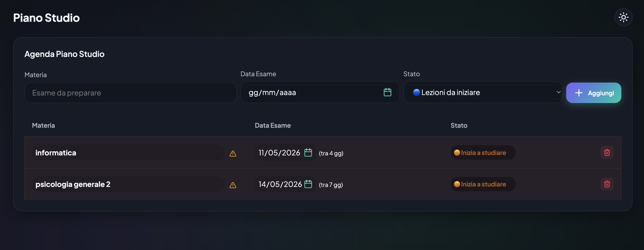Open the calendar picker in Data Esame field

pos(387,92)
